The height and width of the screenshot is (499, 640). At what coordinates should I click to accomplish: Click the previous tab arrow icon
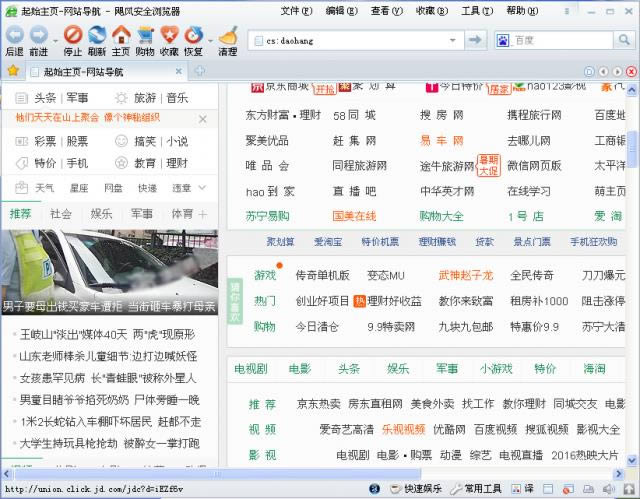603,72
